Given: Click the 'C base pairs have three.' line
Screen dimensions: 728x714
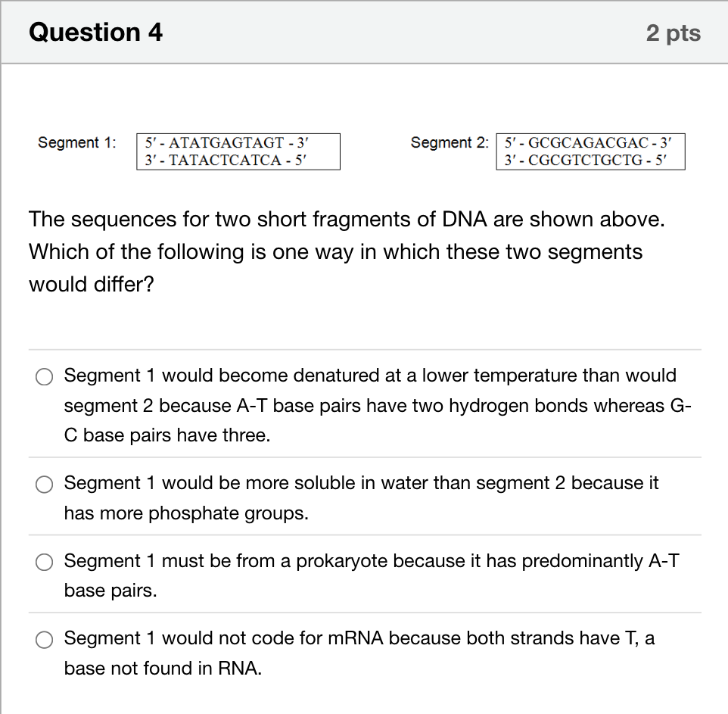Looking at the screenshot, I should pyautogui.click(x=167, y=435).
